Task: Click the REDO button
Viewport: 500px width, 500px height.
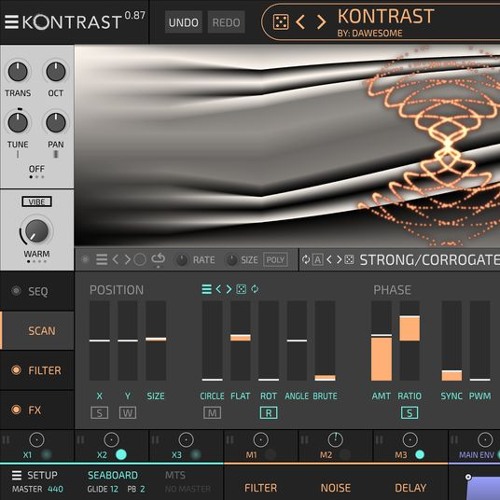Action: (226, 22)
